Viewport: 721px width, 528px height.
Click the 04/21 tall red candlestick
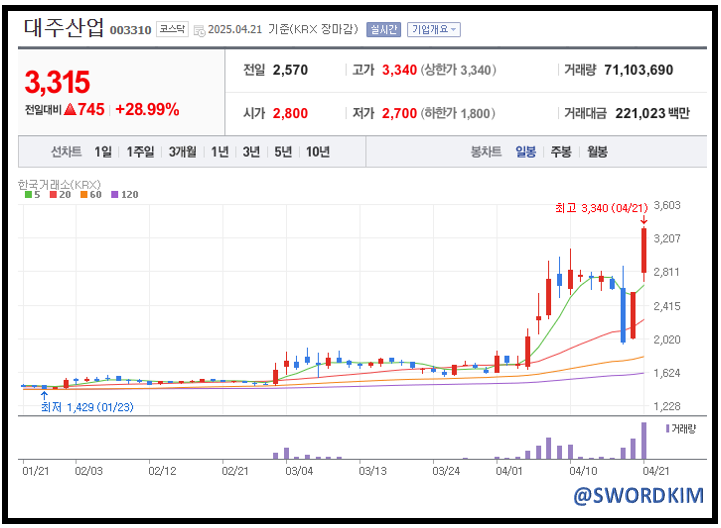click(644, 251)
